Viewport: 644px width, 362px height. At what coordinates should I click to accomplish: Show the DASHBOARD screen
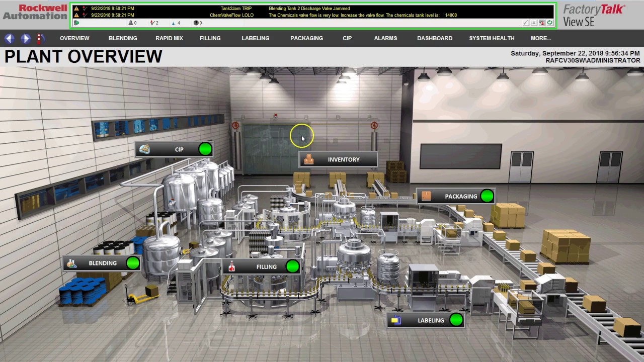click(435, 38)
